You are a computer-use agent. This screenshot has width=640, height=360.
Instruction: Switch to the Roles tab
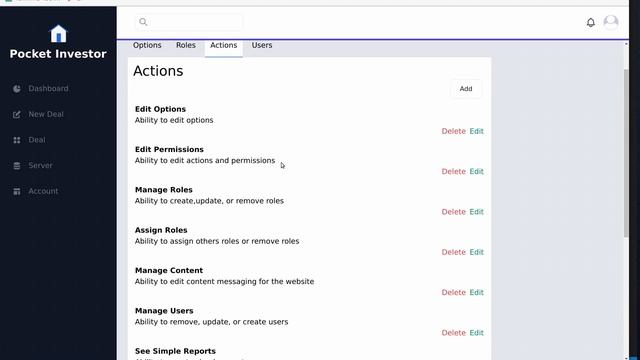coord(186,45)
